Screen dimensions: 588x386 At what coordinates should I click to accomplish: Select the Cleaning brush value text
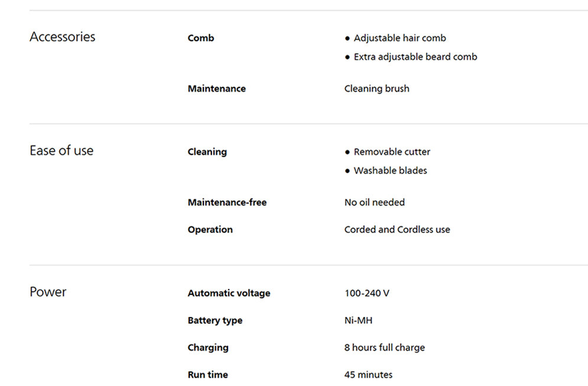376,89
